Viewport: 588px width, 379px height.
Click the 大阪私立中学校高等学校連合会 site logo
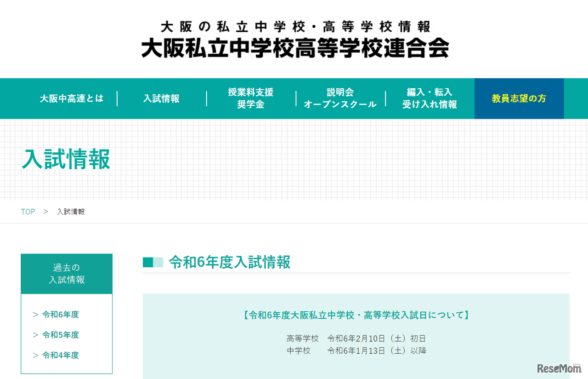point(295,48)
